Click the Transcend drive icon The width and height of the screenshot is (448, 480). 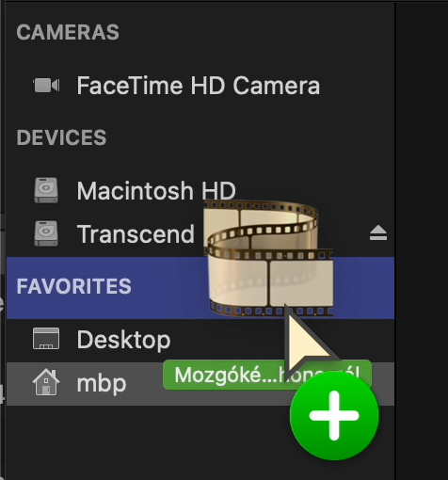click(x=46, y=233)
